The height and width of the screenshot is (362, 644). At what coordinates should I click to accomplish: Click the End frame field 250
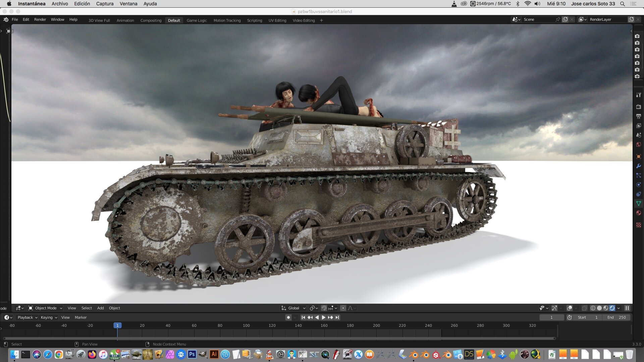click(x=616, y=317)
